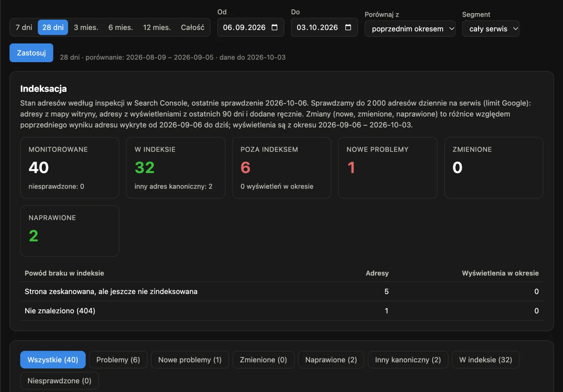Select the 7 dni range
This screenshot has height=392, width=563.
(x=24, y=27)
